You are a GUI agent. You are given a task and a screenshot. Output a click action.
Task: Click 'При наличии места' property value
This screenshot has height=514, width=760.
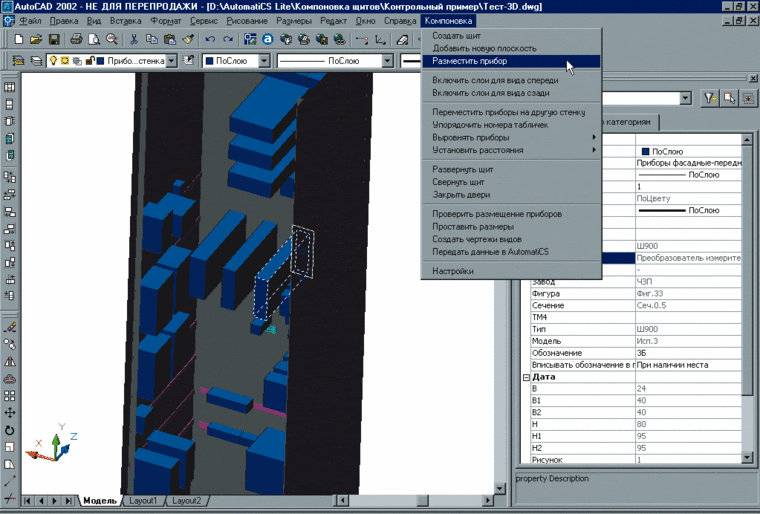[688, 365]
